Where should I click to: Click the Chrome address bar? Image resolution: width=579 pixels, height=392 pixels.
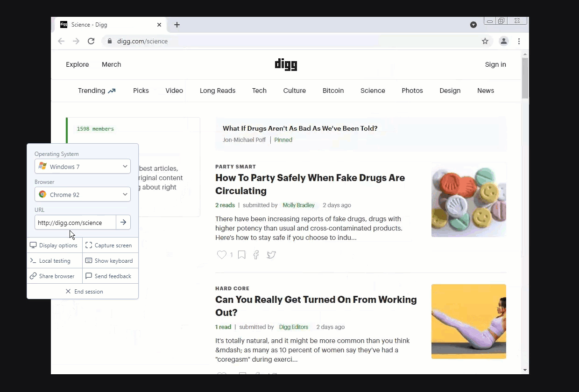297,41
